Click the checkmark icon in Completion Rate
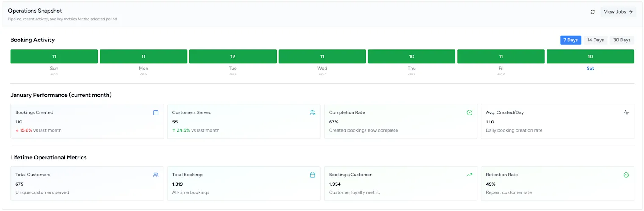 469,112
